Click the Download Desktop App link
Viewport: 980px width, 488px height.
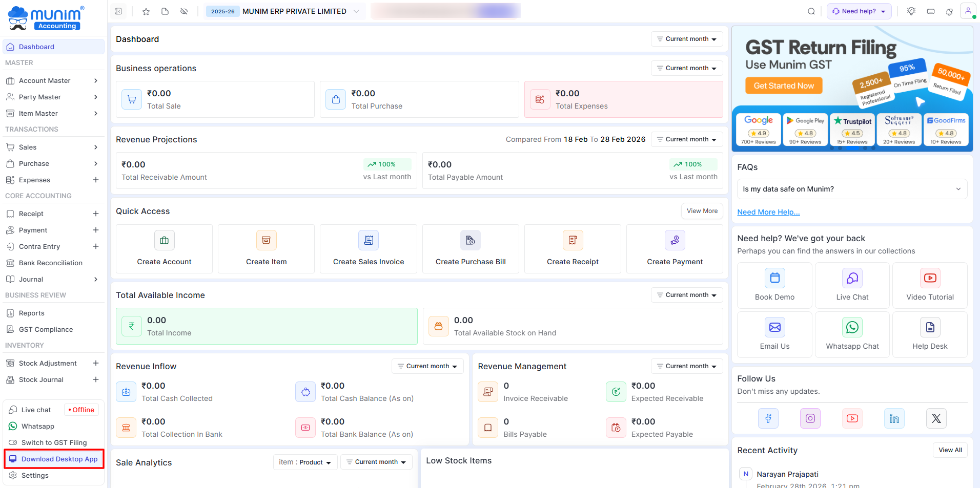[x=59, y=459]
